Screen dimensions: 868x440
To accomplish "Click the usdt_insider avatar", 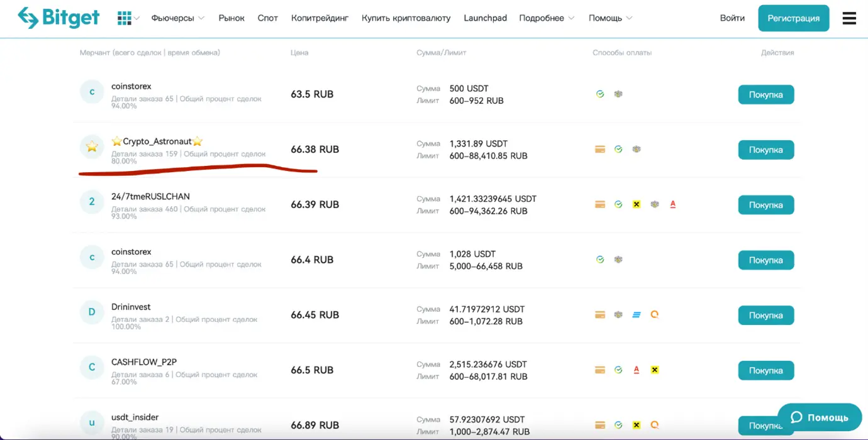I will (92, 422).
